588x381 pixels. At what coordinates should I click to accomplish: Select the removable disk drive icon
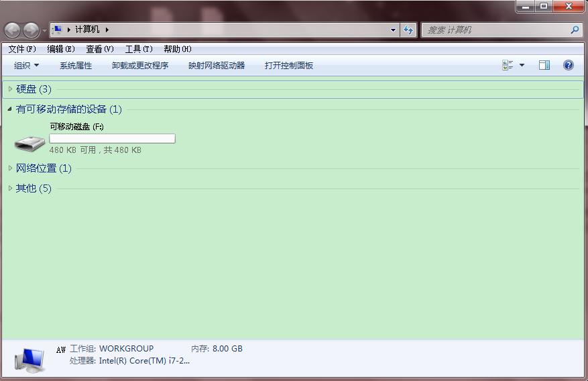[x=30, y=144]
